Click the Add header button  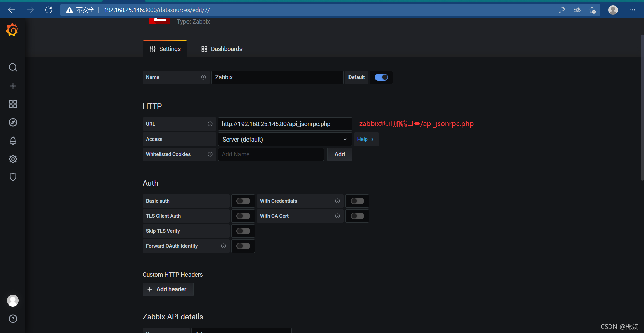point(168,289)
